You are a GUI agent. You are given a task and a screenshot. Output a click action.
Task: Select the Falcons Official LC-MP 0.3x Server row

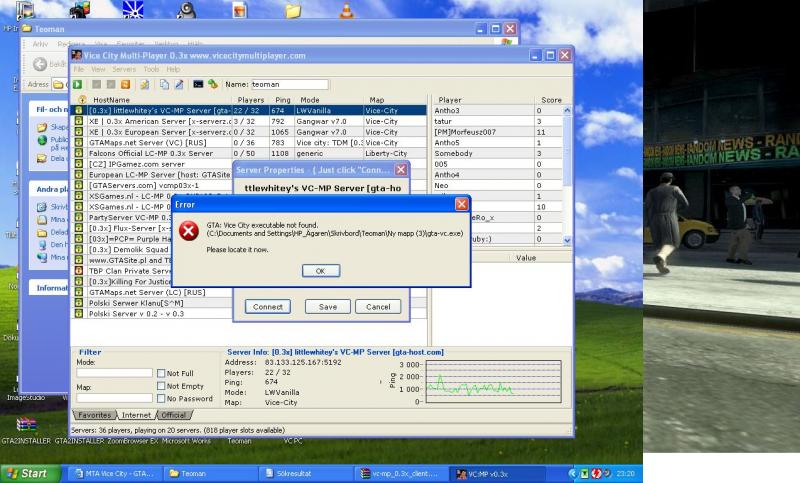249,153
